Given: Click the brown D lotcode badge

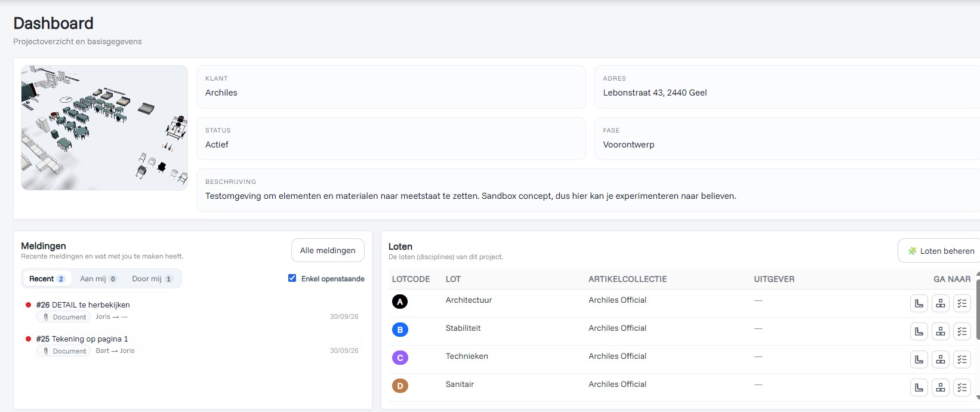Looking at the screenshot, I should pos(400,386).
